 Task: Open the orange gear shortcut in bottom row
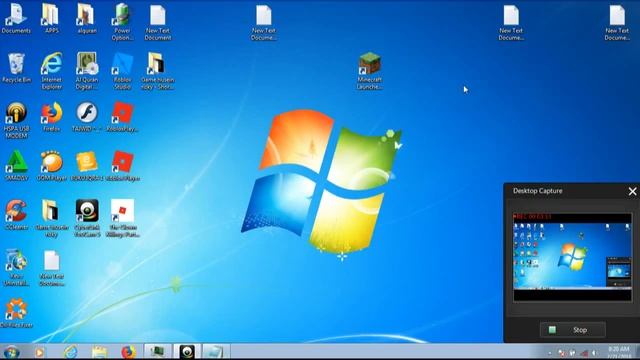pos(16,313)
